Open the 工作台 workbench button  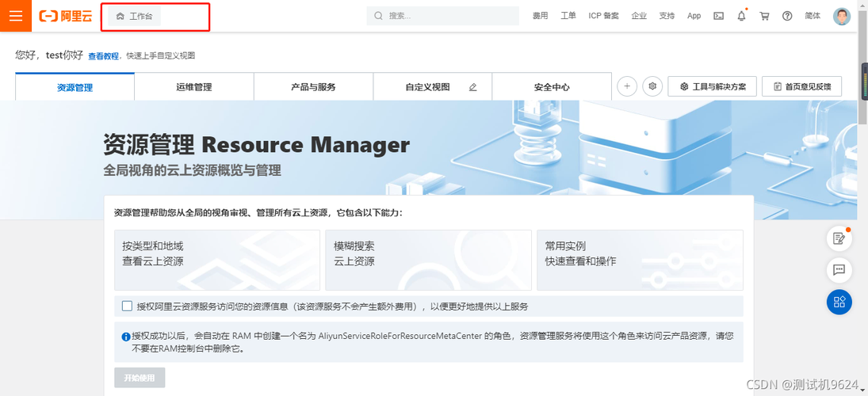135,17
